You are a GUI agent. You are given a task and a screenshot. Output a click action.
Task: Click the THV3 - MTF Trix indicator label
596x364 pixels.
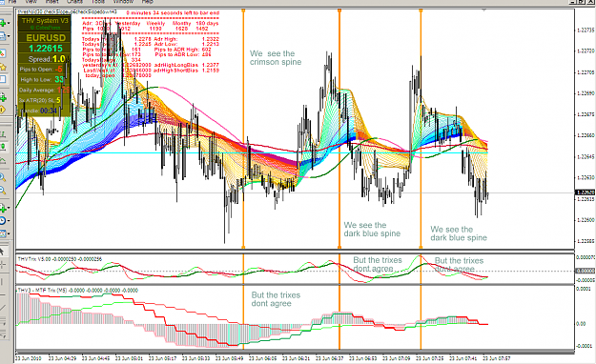pyautogui.click(x=77, y=291)
